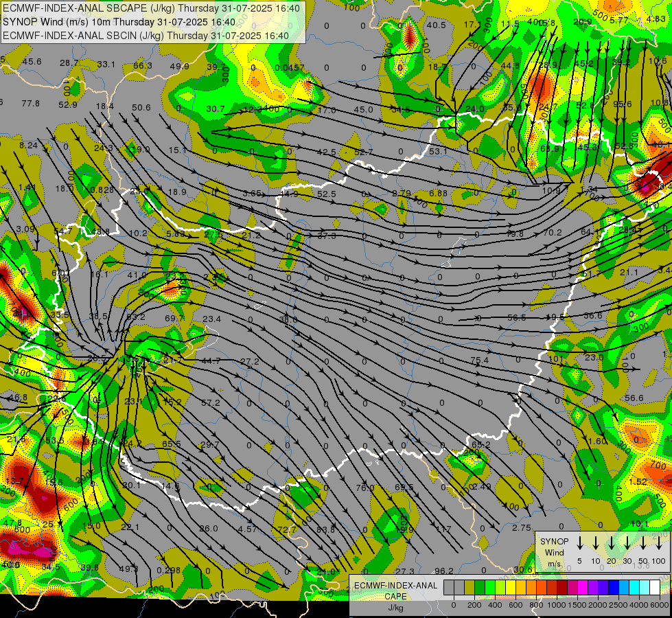Click the 200 tick label on CAPE scale
The width and height of the screenshot is (672, 618).
coord(474,605)
